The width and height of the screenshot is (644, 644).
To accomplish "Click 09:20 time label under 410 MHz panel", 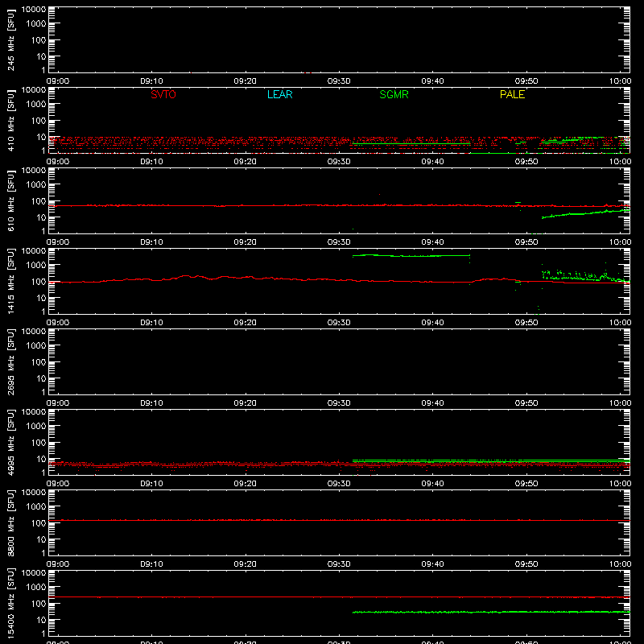I will [x=246, y=162].
